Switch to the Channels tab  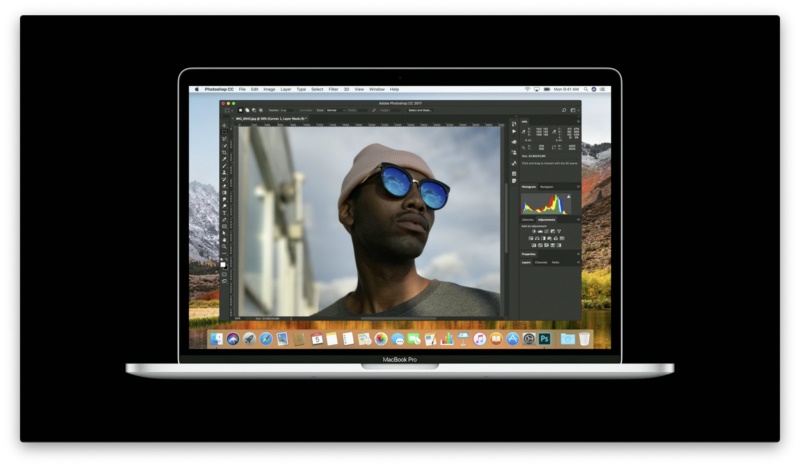[541, 262]
